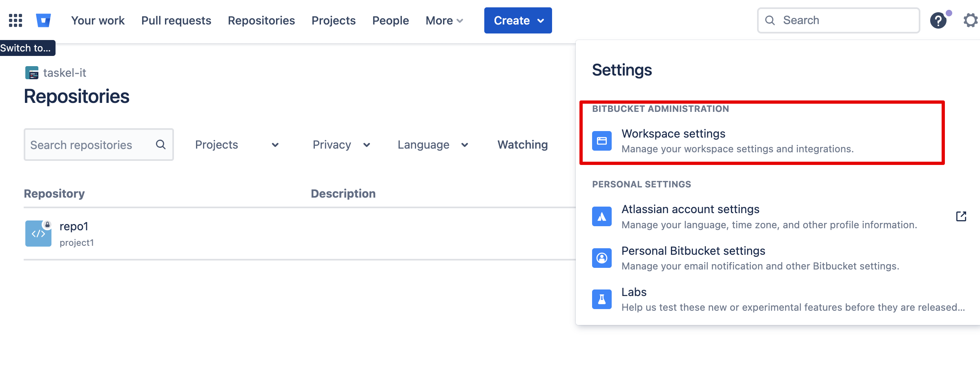Open the Help question mark icon

(938, 20)
